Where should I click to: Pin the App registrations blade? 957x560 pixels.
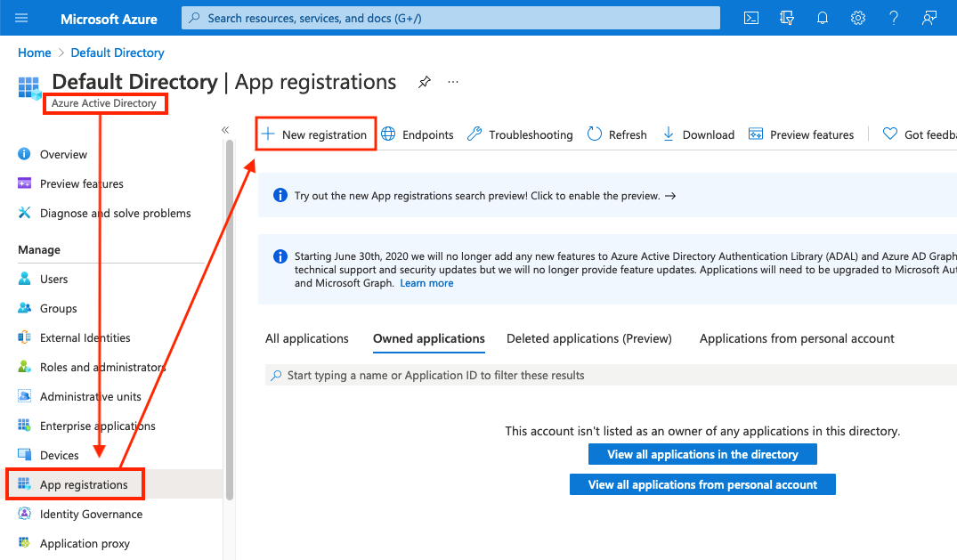(x=425, y=82)
